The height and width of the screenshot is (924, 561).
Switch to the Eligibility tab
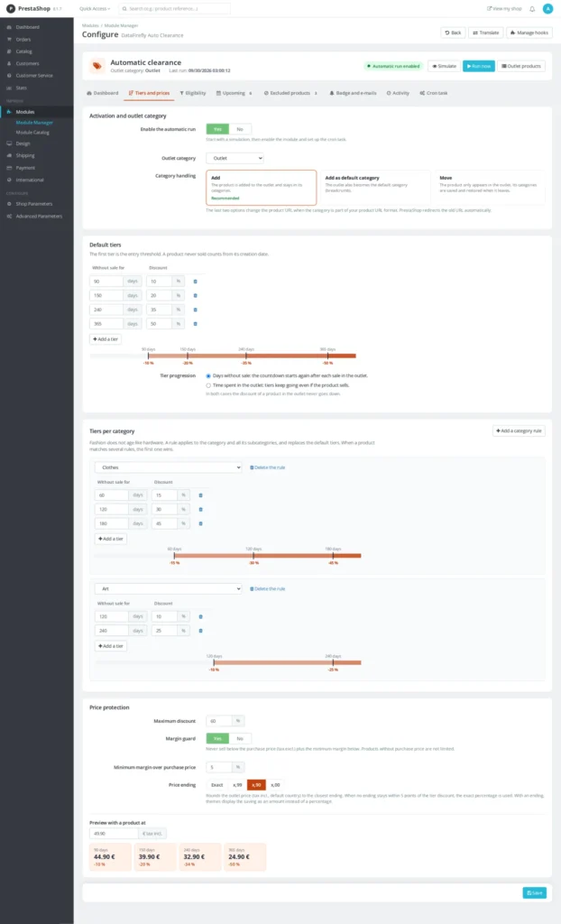pyautogui.click(x=193, y=93)
